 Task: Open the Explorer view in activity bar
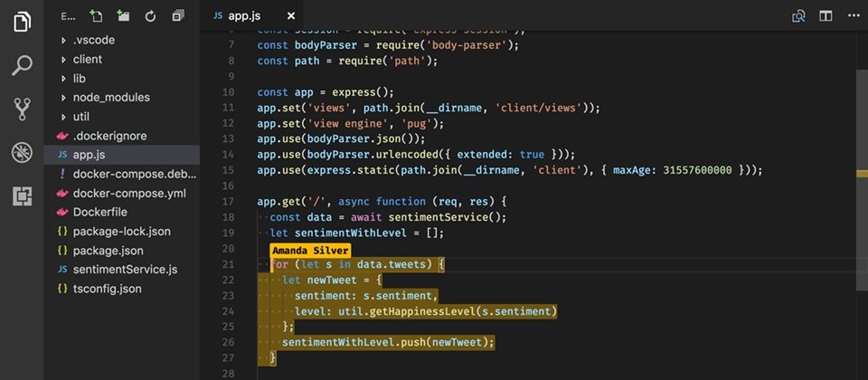pos(23,22)
